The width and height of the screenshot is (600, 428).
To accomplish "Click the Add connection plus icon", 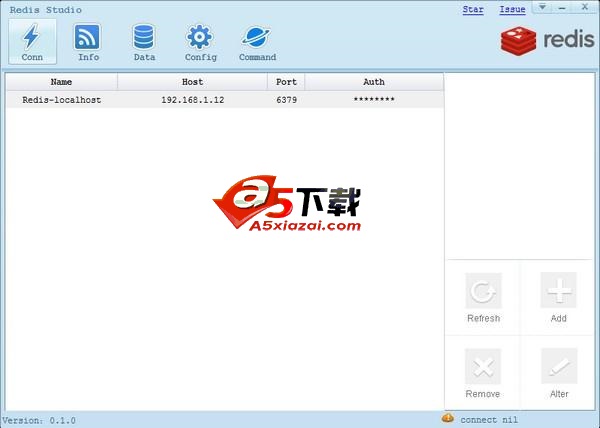I will 558,291.
